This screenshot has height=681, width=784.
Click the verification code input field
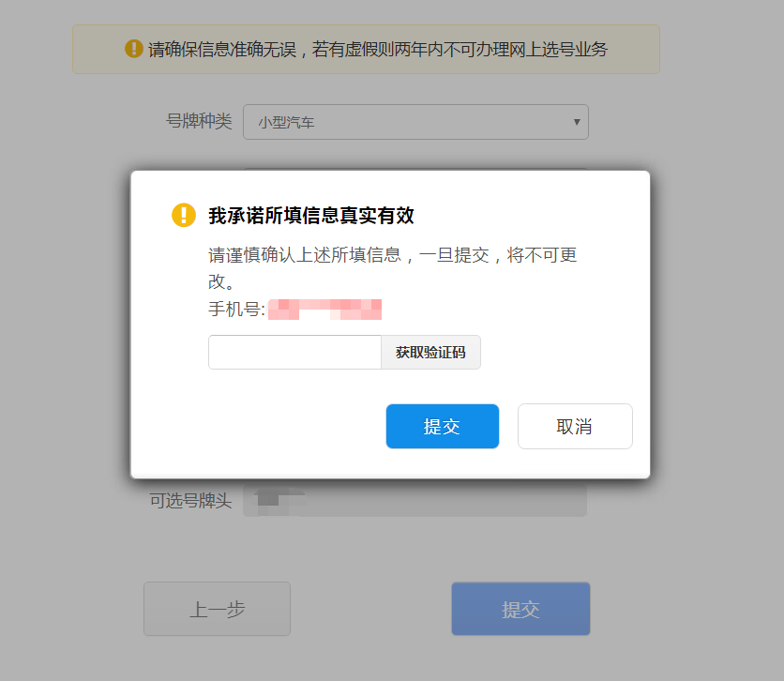pyautogui.click(x=294, y=353)
